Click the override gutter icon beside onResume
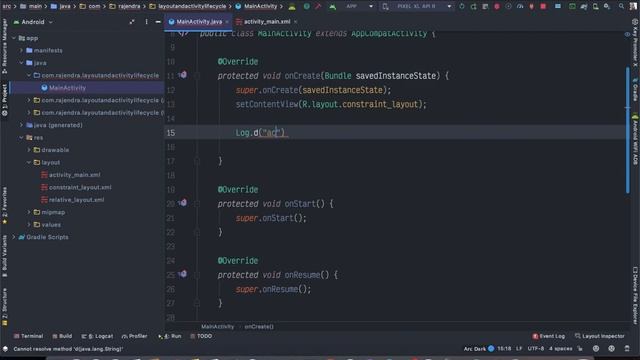Image resolution: width=640 pixels, height=360 pixels. tap(182, 274)
